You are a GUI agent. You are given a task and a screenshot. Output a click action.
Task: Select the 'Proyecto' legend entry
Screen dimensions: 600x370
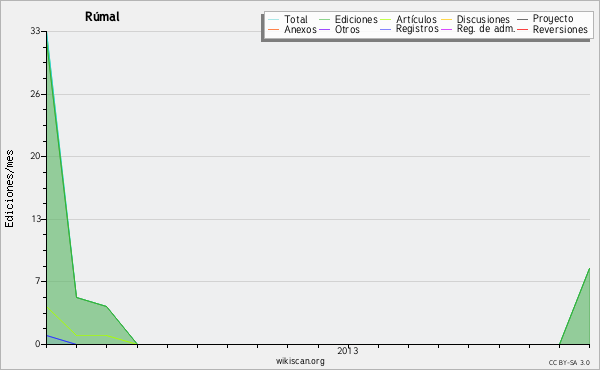point(553,19)
